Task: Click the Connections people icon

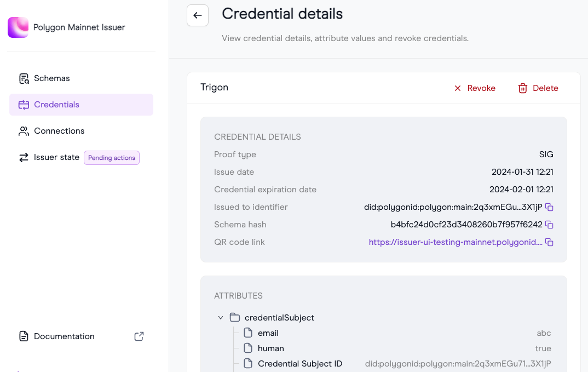Action: click(x=24, y=131)
